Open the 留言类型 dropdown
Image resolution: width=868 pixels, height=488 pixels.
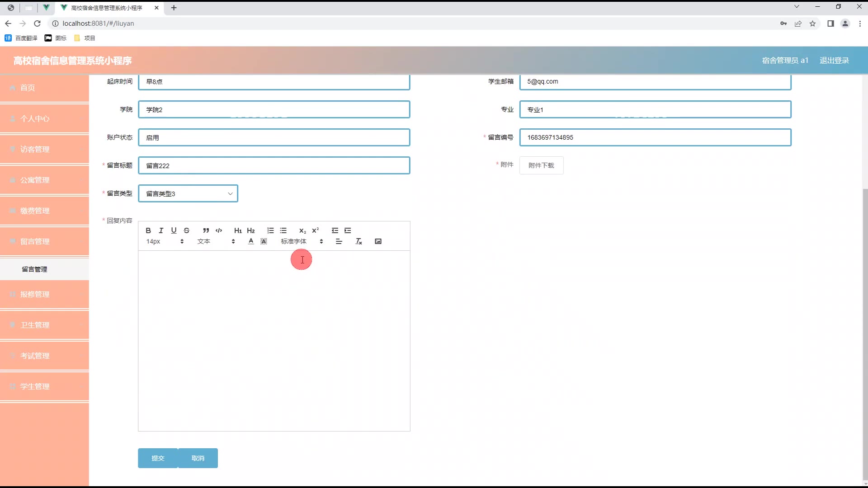point(188,193)
